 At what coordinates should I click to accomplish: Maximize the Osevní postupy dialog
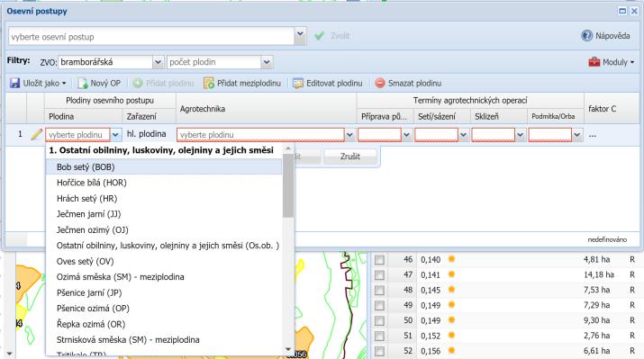[x=622, y=11]
